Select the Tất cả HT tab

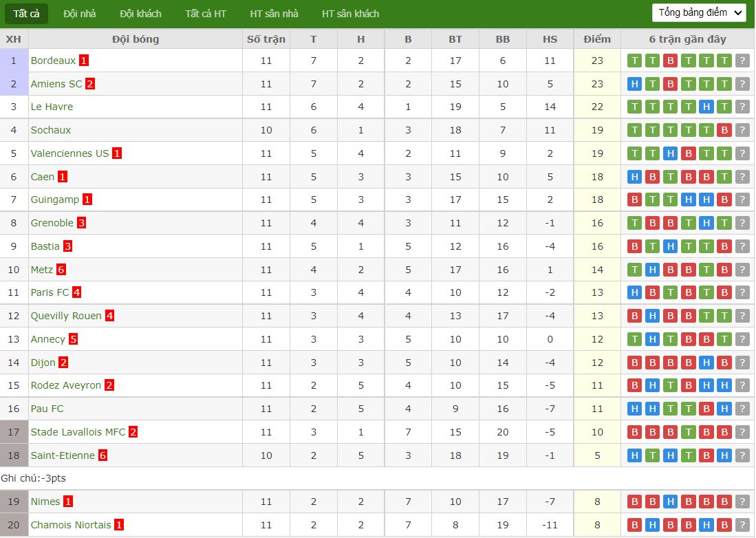[206, 14]
